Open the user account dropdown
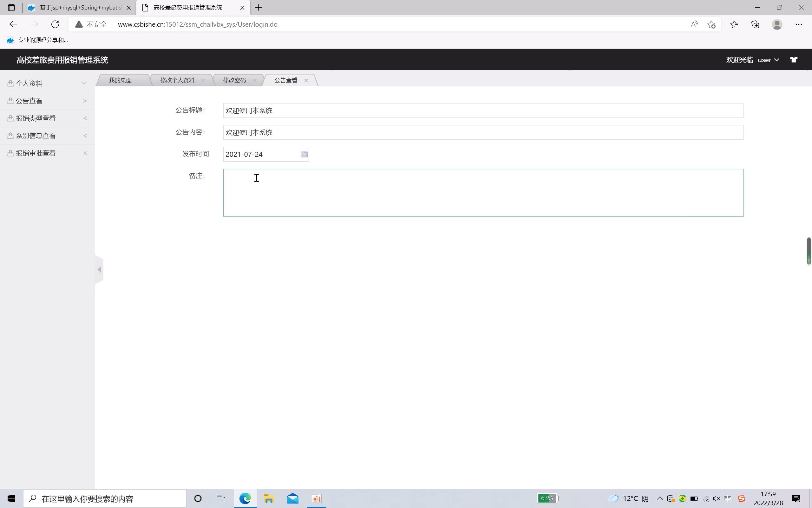812x508 pixels. click(x=768, y=60)
